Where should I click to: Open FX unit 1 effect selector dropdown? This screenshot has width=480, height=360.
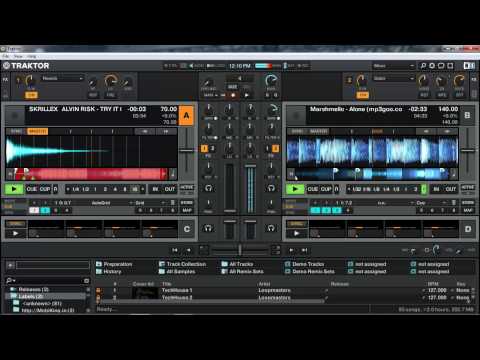click(x=62, y=78)
